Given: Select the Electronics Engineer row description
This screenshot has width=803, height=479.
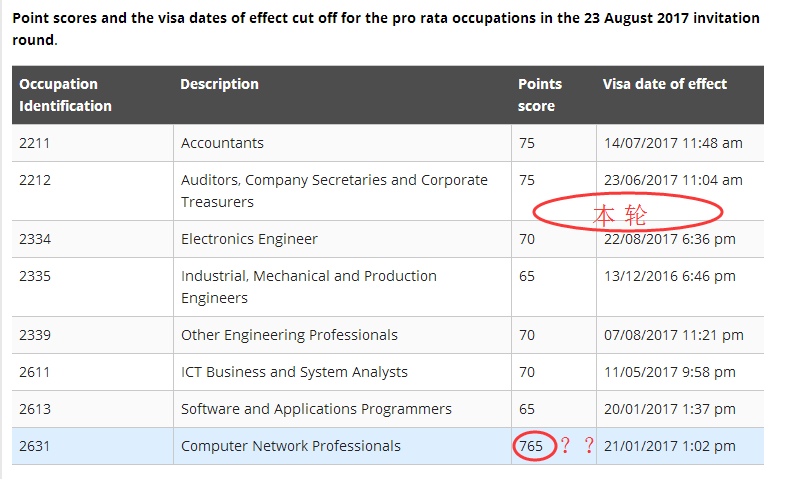Looking at the screenshot, I should click(x=249, y=239).
